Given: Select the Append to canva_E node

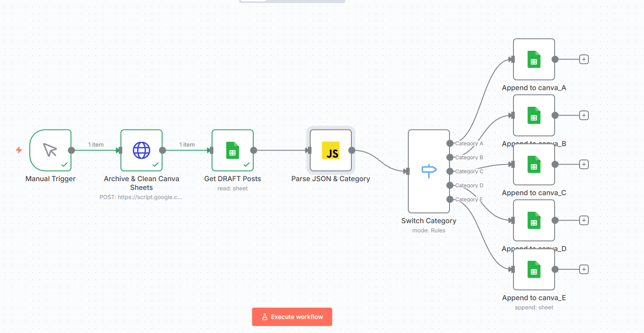Looking at the screenshot, I should (534, 269).
